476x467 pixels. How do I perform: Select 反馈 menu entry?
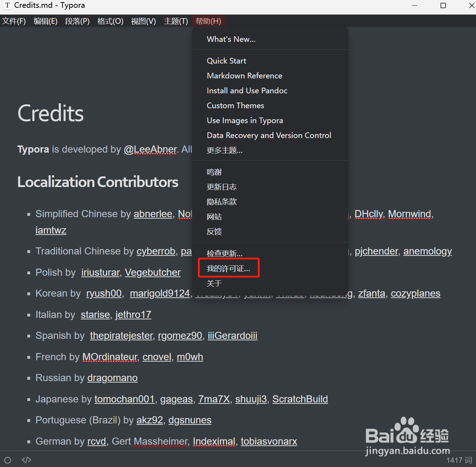[x=270, y=232]
